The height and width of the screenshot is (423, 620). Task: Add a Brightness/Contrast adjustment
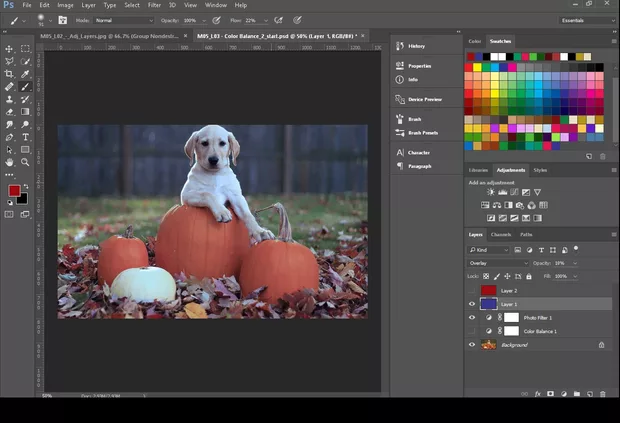click(x=491, y=192)
